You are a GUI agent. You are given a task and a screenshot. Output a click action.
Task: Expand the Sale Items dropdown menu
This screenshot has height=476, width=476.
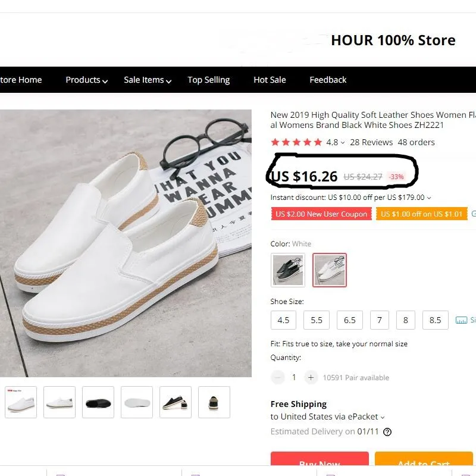tap(148, 80)
